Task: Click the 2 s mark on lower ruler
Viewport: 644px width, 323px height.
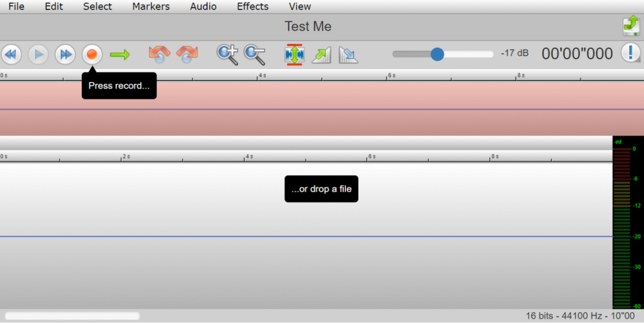Action: pos(126,156)
